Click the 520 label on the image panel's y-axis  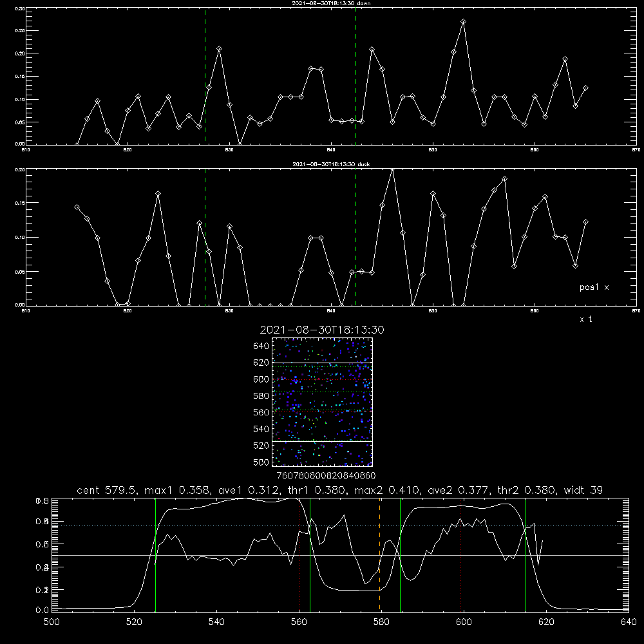(261, 446)
